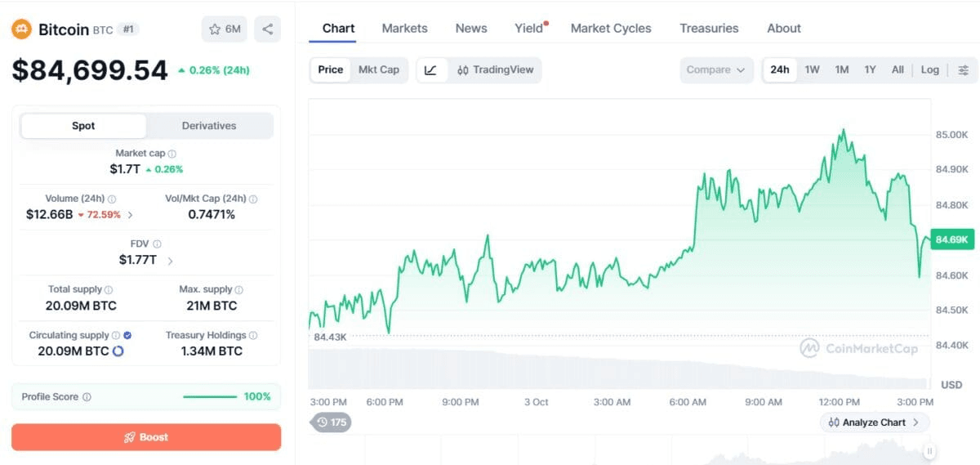Click 1.34M BTC treasury holdings value

coord(212,351)
